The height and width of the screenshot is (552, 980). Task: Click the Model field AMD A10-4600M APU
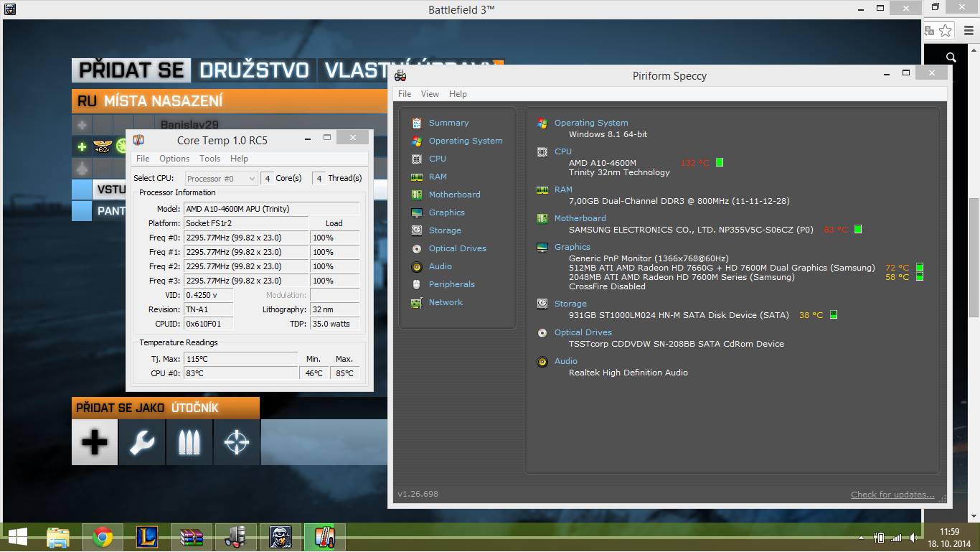pyautogui.click(x=272, y=209)
